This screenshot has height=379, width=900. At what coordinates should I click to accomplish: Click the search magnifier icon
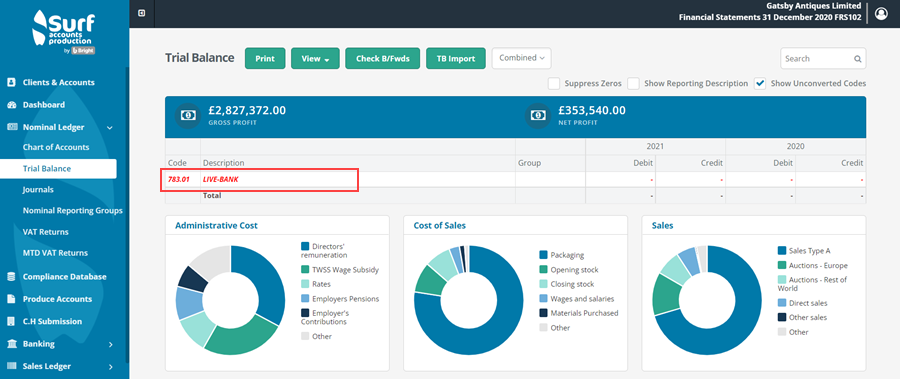pyautogui.click(x=858, y=59)
